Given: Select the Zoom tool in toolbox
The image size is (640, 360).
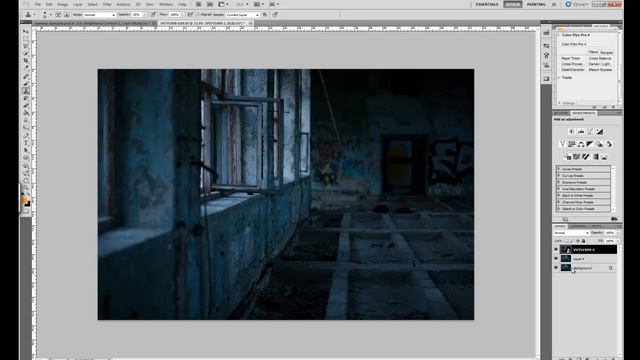Looking at the screenshot, I should [26, 188].
